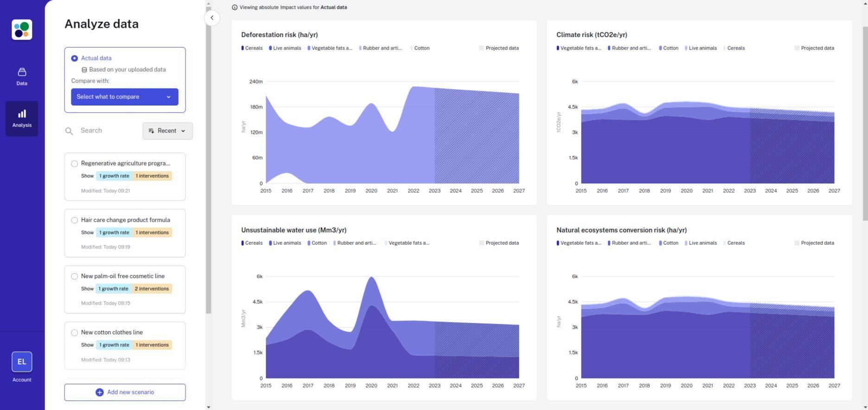Open the Data section icon

click(22, 72)
